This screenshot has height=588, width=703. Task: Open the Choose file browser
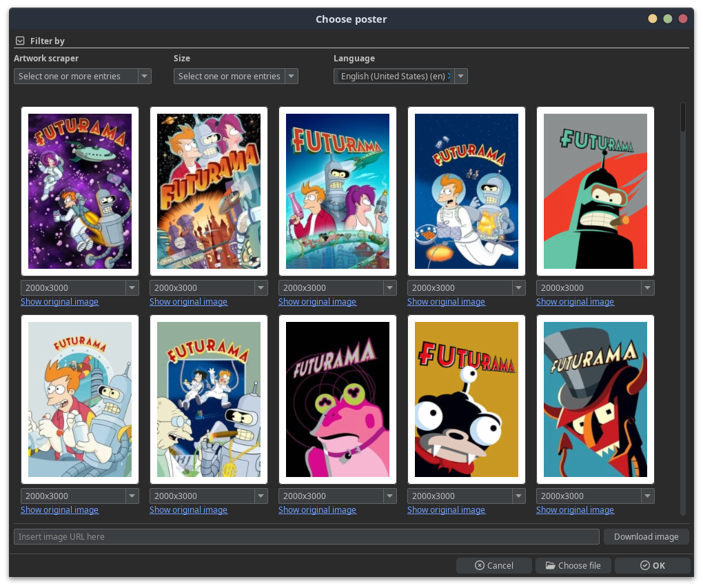tap(573, 565)
